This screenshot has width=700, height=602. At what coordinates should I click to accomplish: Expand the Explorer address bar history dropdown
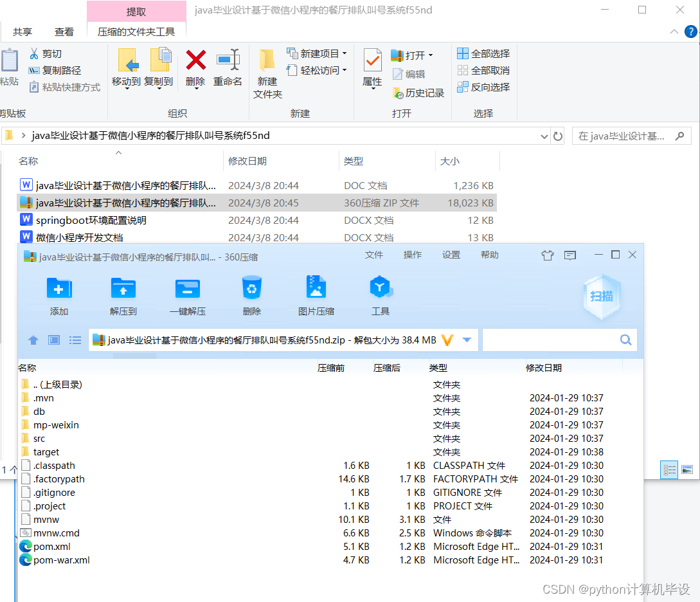(544, 136)
